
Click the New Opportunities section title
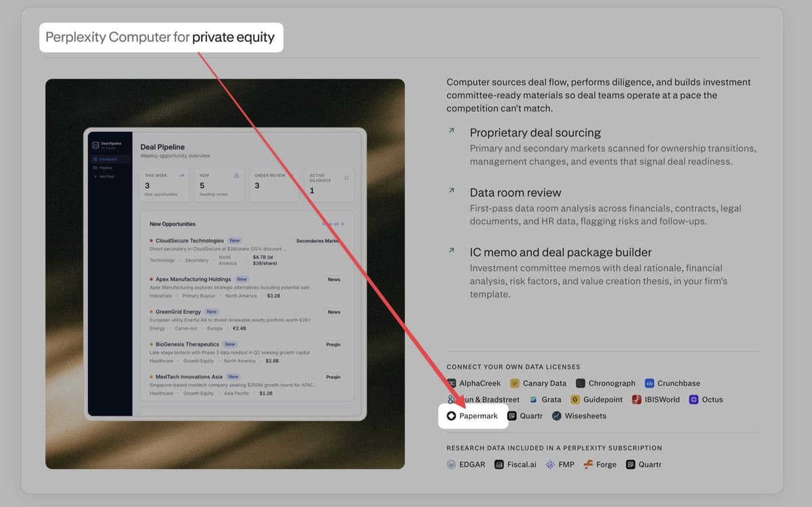coord(173,224)
